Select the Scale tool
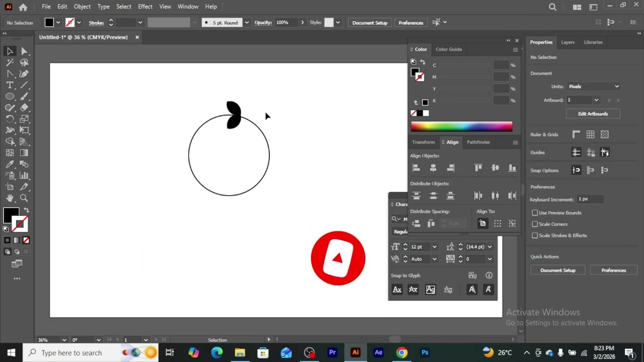 [24, 119]
